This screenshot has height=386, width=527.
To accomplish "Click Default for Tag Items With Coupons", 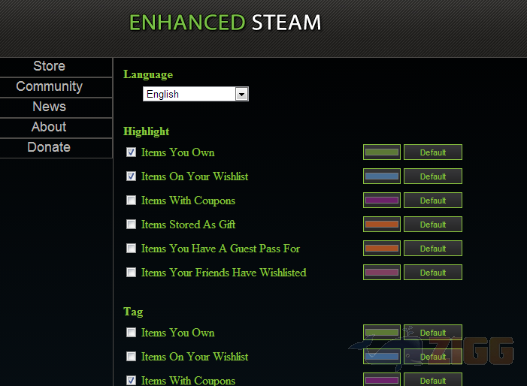I will [433, 379].
